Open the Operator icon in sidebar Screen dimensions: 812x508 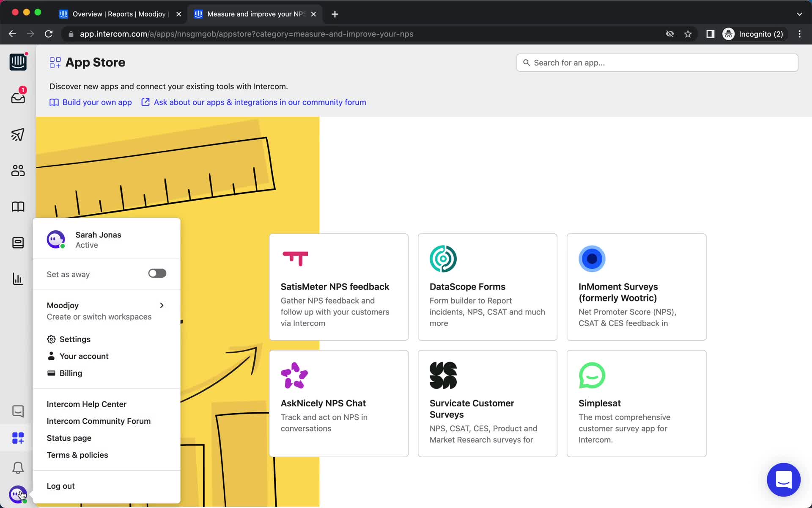tap(18, 243)
